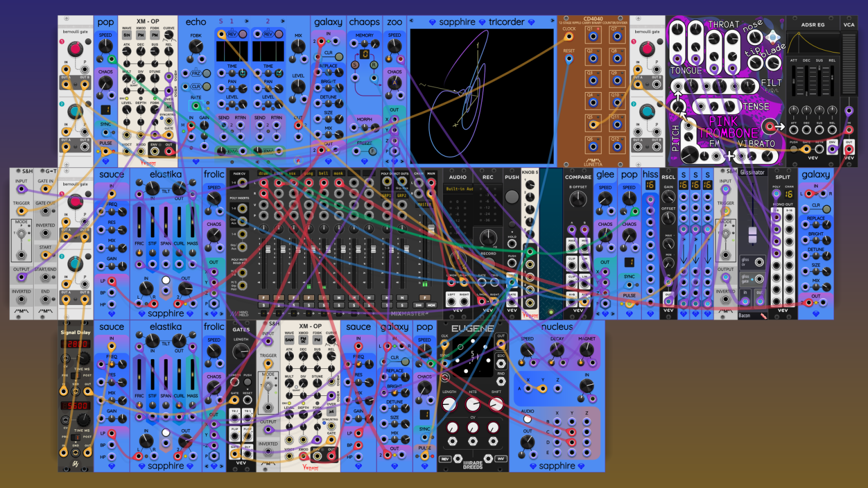This screenshot has width=868, height=488.
Task: Click the Glissinator slider handle
Action: click(752, 235)
